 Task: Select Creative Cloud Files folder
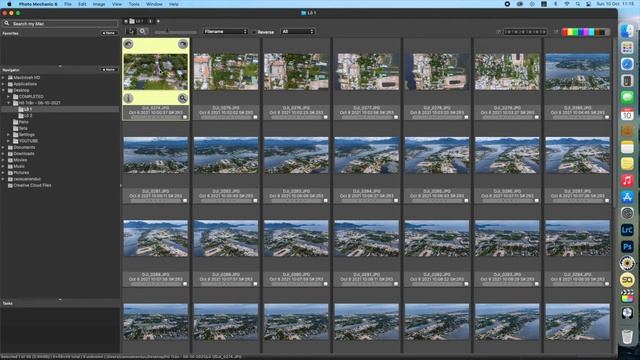tap(32, 185)
